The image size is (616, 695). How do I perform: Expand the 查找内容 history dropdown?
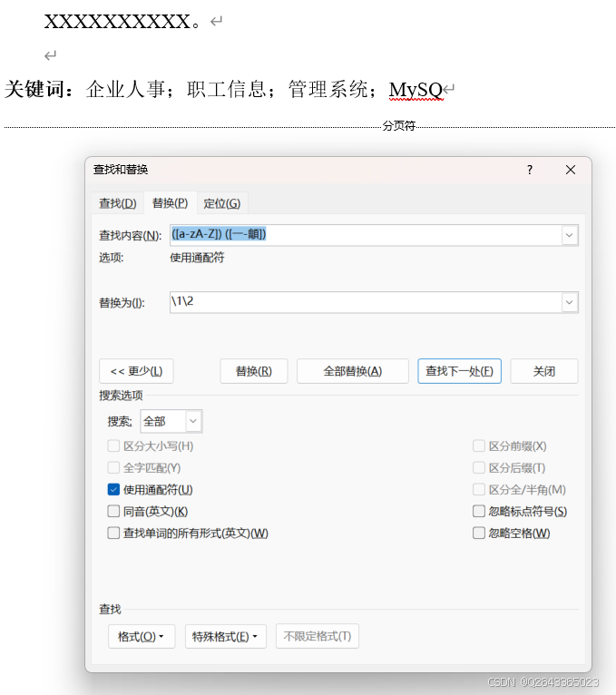pos(570,235)
